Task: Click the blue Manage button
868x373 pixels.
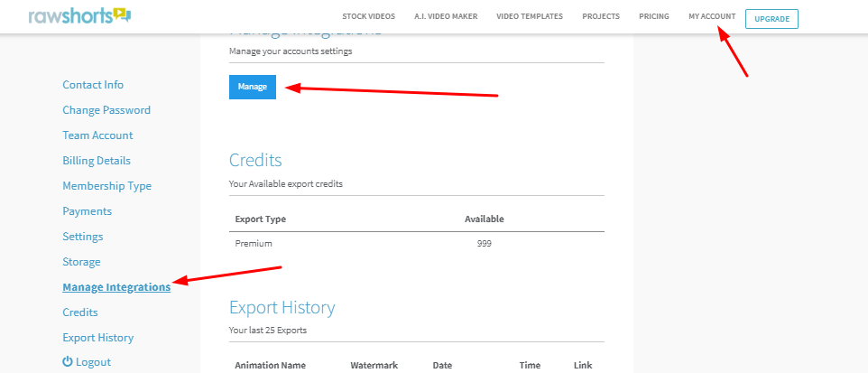Action: click(253, 87)
